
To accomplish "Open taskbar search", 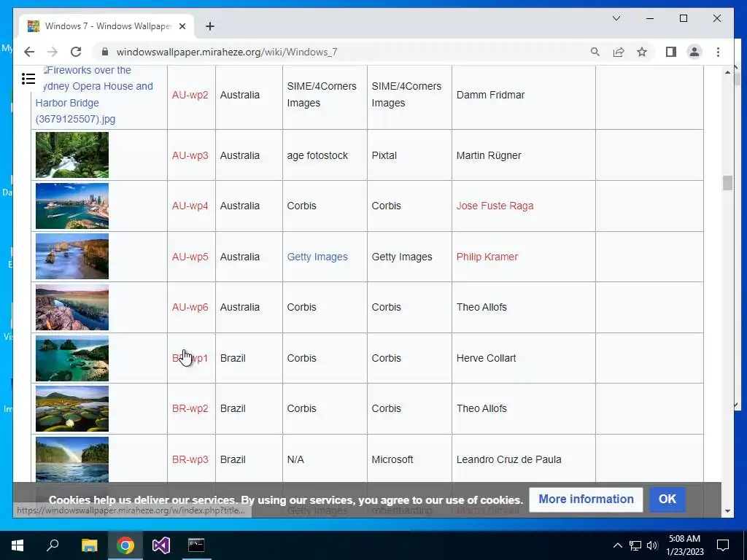I will 53,545.
